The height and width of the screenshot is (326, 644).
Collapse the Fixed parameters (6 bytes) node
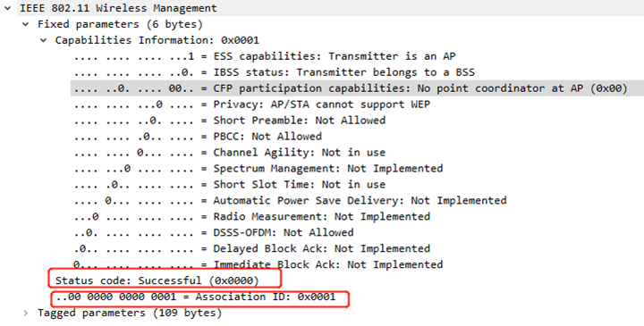pos(25,24)
